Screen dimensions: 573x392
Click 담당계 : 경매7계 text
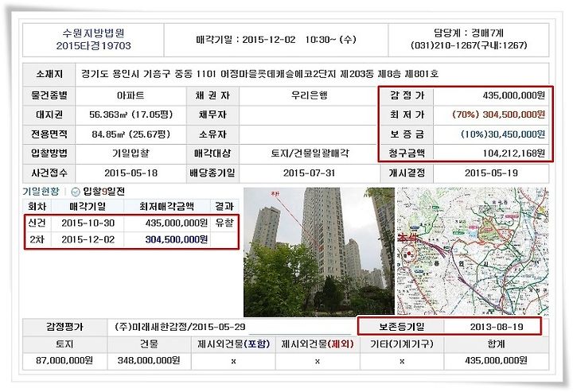469,33
